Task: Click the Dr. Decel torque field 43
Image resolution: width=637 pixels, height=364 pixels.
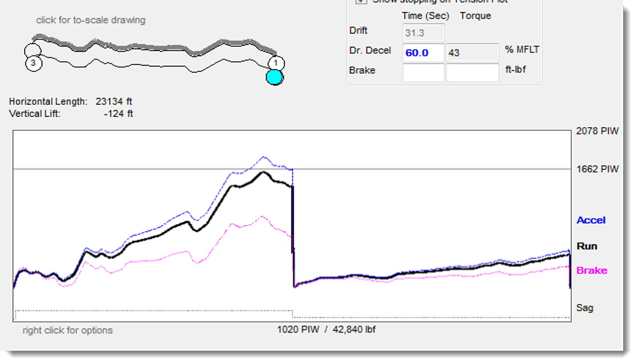Action: (x=473, y=53)
